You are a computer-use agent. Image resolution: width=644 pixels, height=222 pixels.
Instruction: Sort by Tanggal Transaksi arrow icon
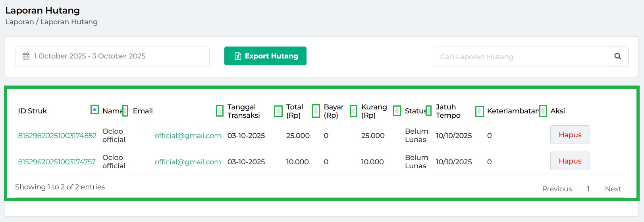click(x=278, y=111)
